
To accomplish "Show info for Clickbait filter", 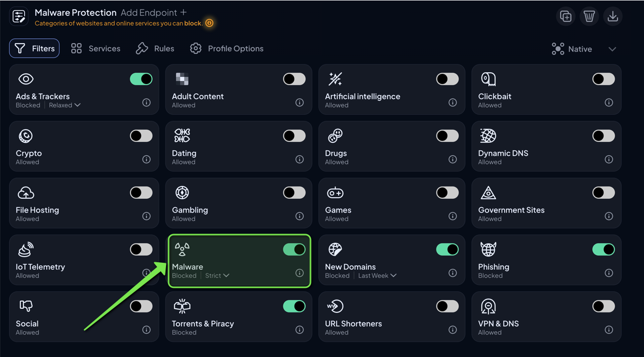I will 609,102.
